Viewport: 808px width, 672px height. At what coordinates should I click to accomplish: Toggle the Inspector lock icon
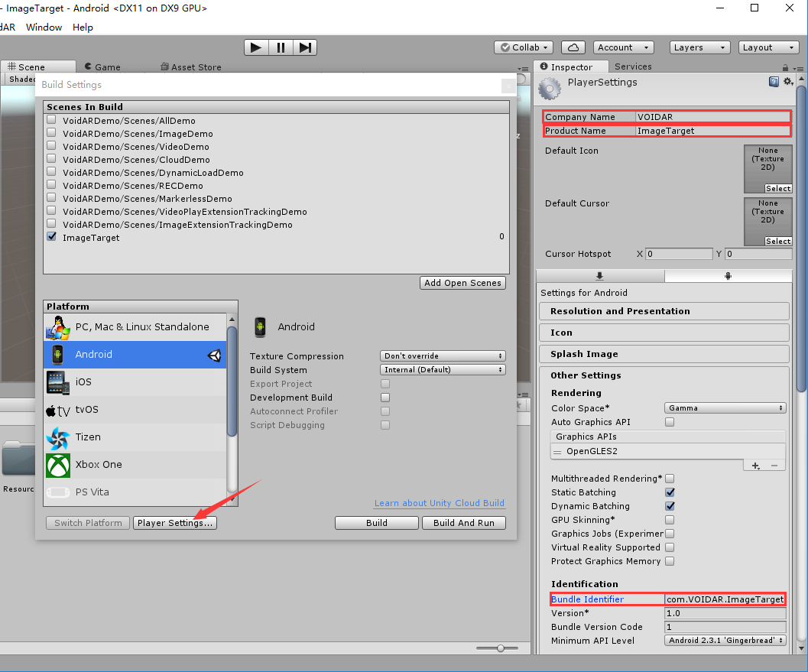coord(785,67)
